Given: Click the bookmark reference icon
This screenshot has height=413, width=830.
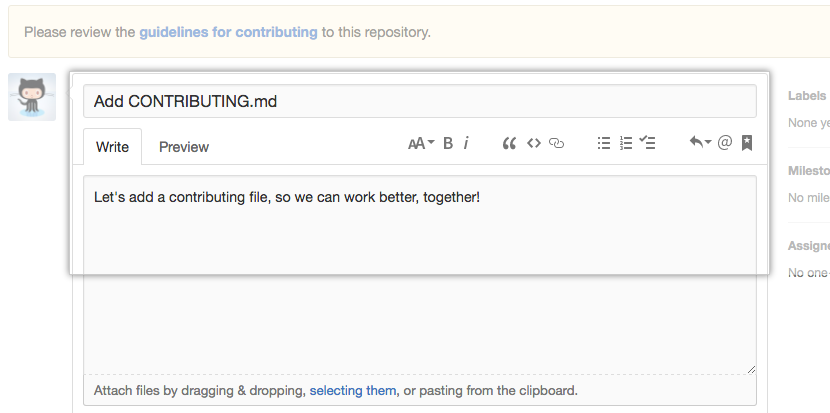Looking at the screenshot, I should 747,143.
